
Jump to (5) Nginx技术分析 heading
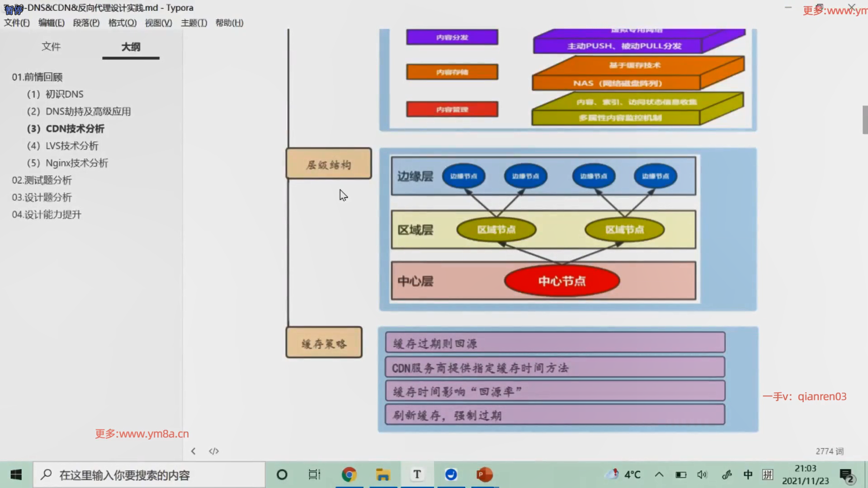pos(67,163)
